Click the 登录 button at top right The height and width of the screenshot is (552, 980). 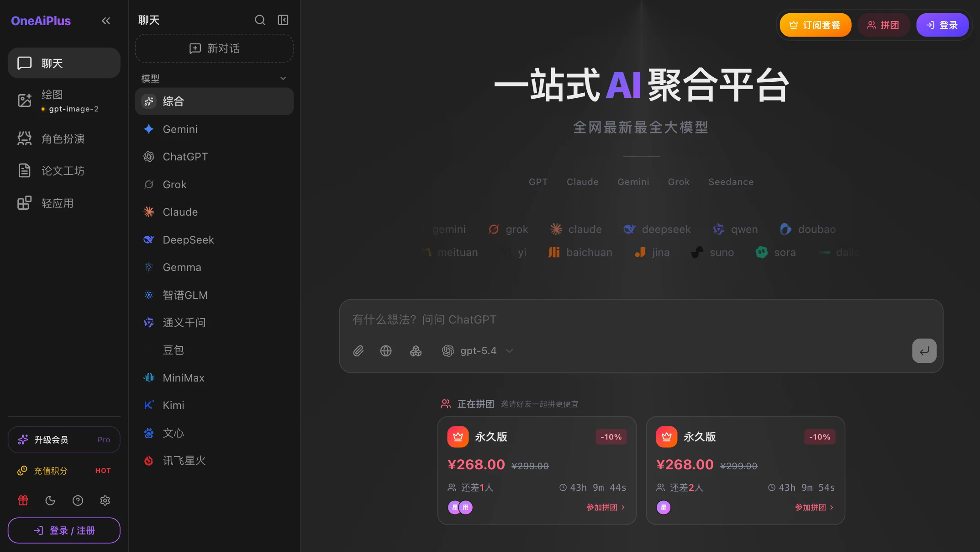tap(943, 25)
